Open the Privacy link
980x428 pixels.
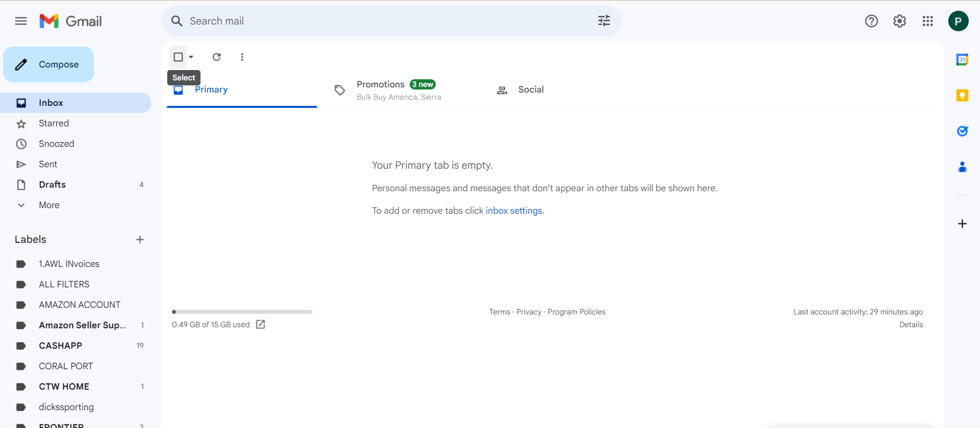point(528,312)
